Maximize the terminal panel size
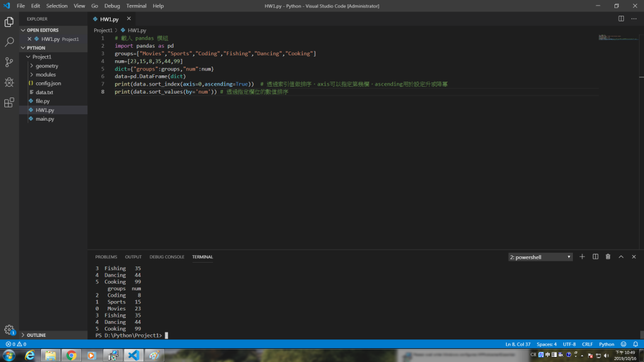Image resolution: width=644 pixels, height=362 pixels. point(621,257)
